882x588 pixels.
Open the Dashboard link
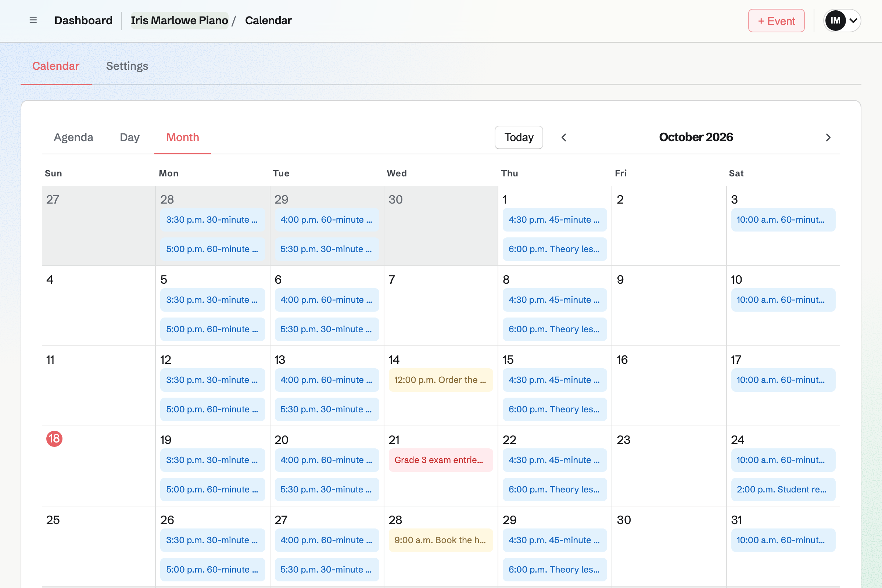click(83, 20)
